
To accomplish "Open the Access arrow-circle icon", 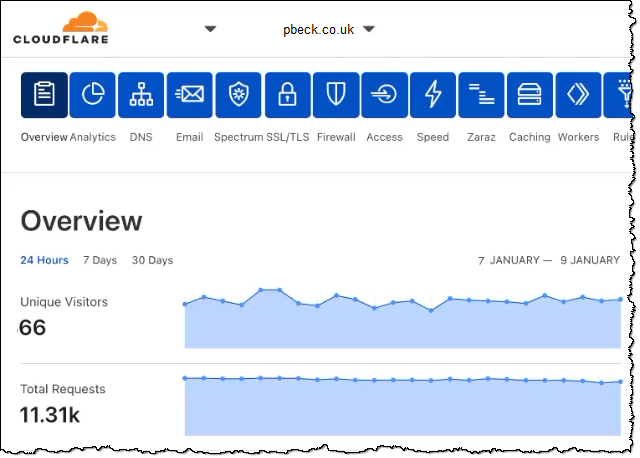I will [384, 95].
